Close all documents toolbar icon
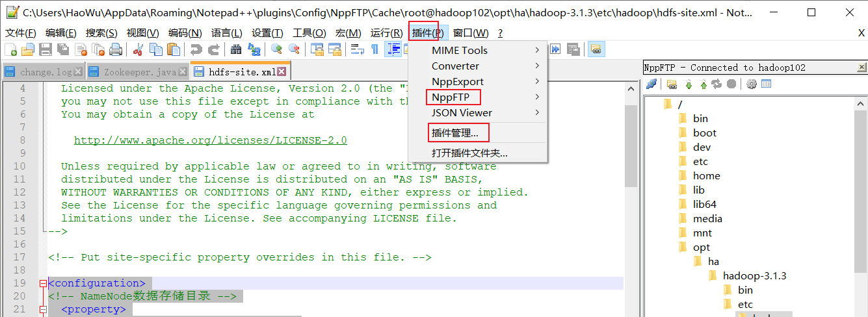The width and height of the screenshot is (868, 317). click(98, 49)
